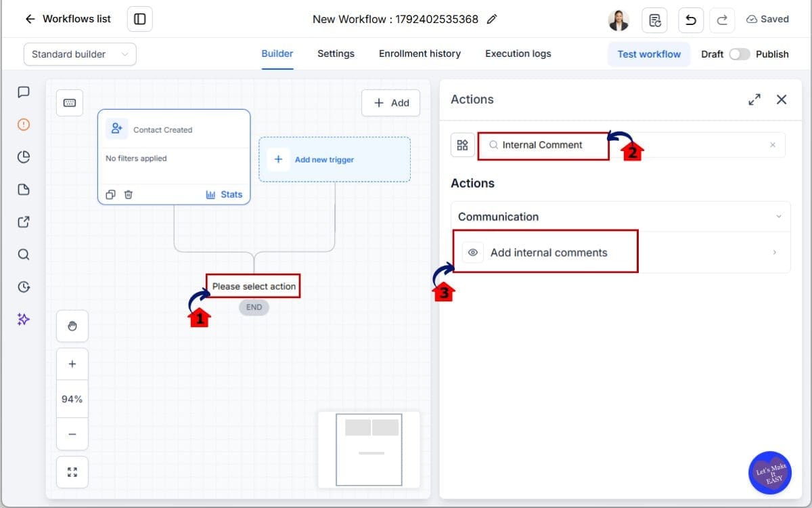
Task: Select the hand pan tool
Action: point(72,326)
